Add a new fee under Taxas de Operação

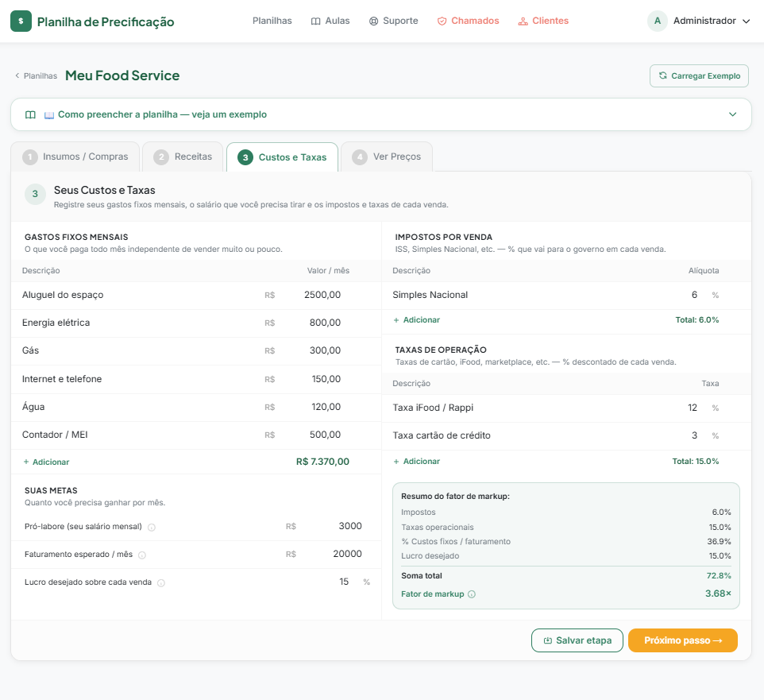417,462
